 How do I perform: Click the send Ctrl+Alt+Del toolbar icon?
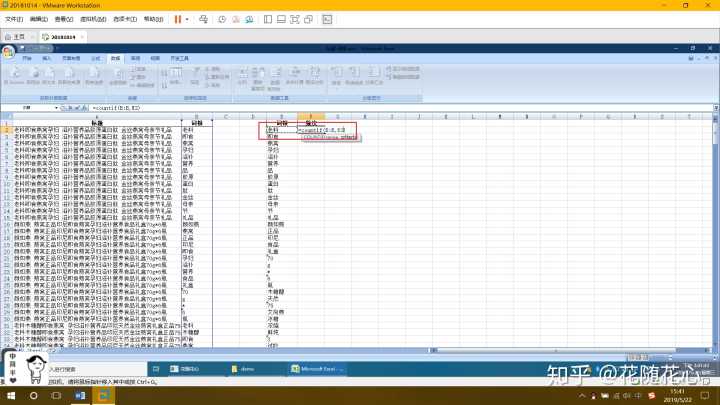[205, 19]
